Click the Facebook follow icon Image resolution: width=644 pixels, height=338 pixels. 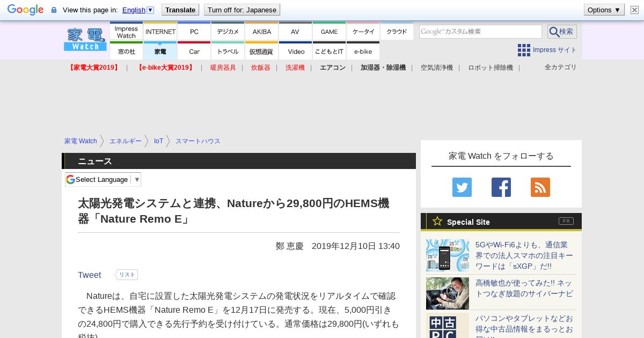click(x=501, y=187)
